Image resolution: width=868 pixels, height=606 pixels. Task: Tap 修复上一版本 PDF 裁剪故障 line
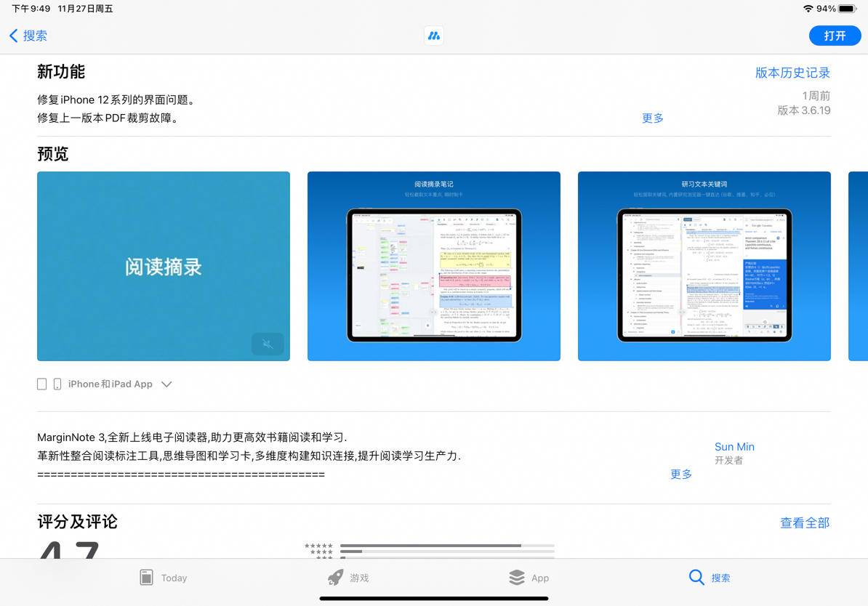tap(108, 118)
